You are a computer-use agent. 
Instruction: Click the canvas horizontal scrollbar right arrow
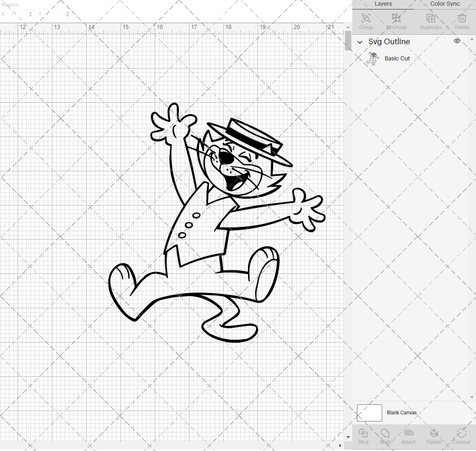pyautogui.click(x=340, y=446)
